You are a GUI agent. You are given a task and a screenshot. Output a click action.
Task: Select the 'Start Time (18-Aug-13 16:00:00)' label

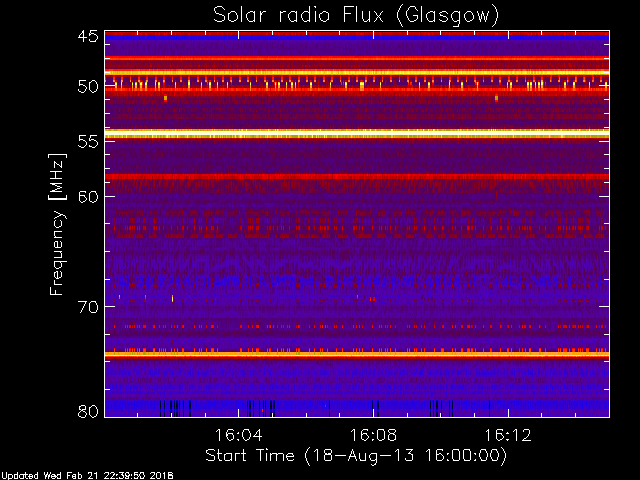point(356,456)
